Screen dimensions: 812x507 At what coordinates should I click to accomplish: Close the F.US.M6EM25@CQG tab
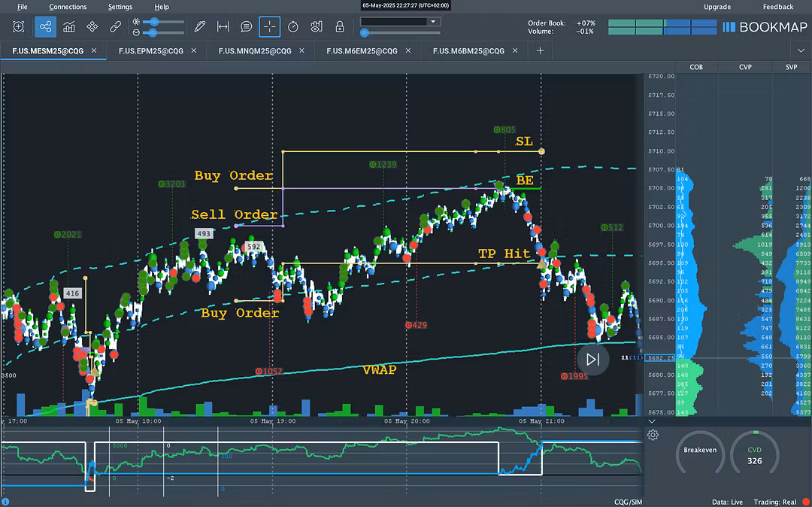pyautogui.click(x=408, y=50)
